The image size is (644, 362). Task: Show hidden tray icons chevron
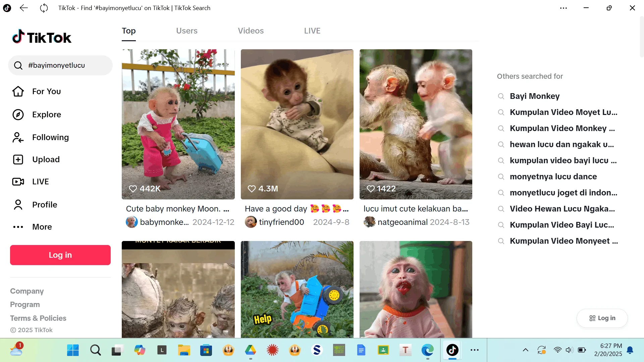click(x=526, y=350)
